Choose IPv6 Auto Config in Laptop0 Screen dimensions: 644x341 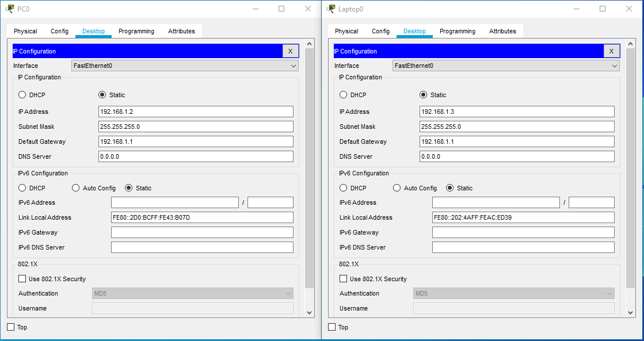pyautogui.click(x=397, y=188)
